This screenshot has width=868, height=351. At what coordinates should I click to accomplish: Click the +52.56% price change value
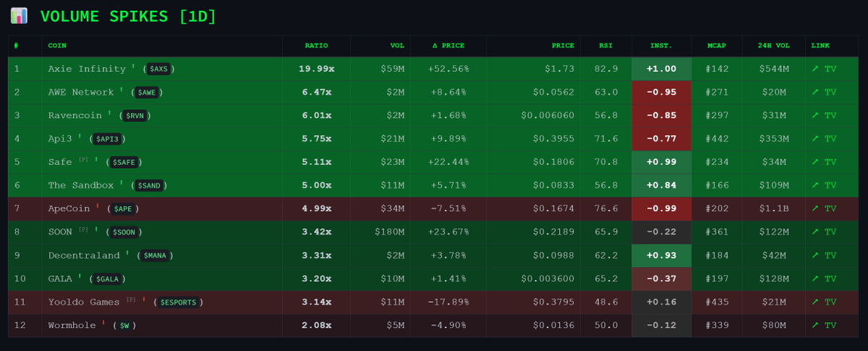[448, 69]
